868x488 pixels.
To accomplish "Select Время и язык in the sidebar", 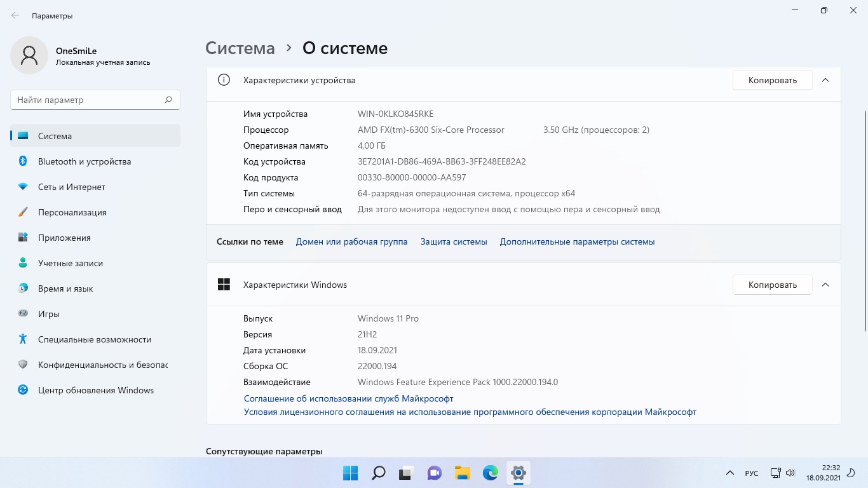I will pyautogui.click(x=95, y=288).
